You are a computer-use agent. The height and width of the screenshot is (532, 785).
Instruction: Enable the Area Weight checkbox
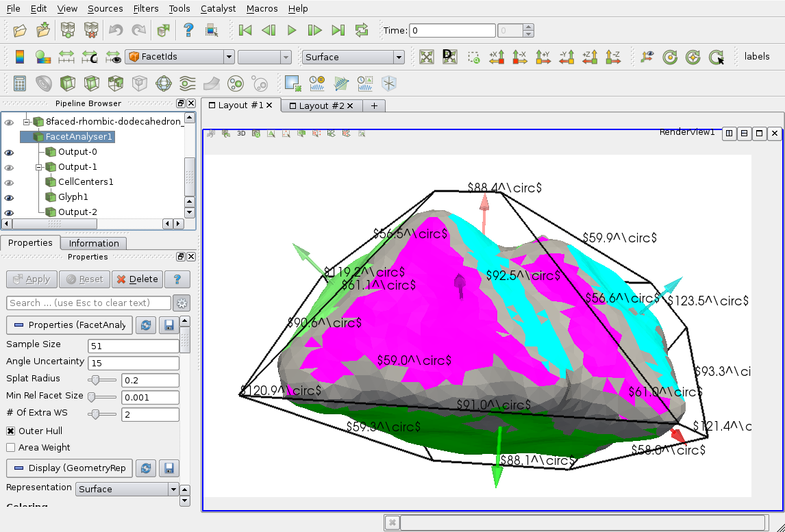tap(11, 448)
